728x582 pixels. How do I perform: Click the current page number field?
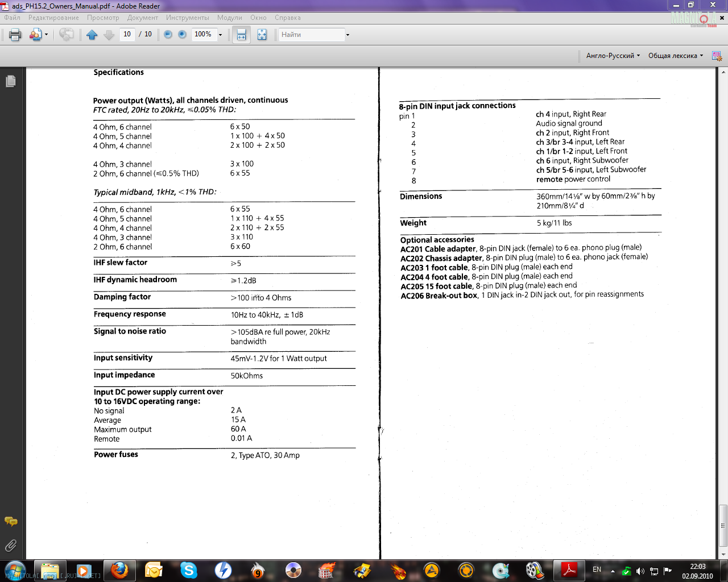(127, 34)
